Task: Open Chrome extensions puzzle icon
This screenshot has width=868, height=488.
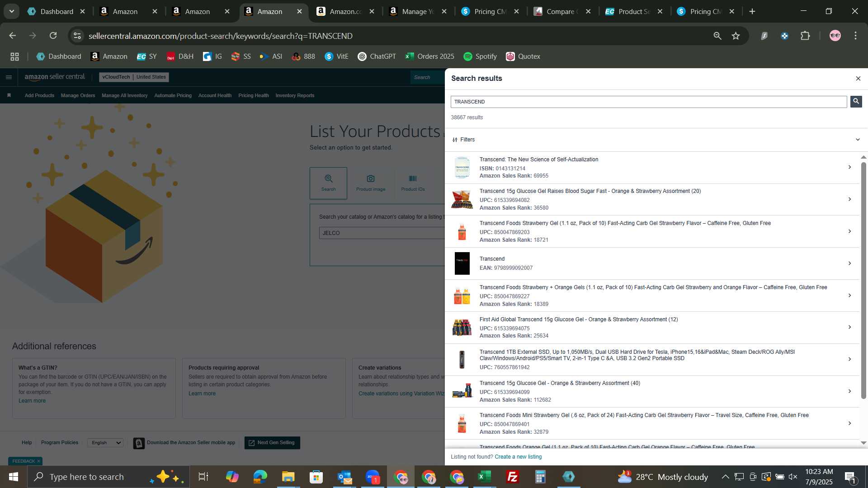Action: 806,36
